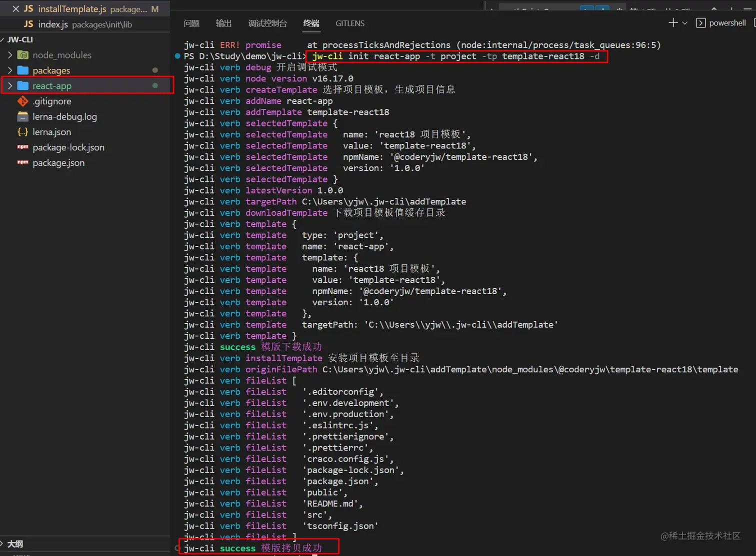
Task: Click the modified dot on packages folder
Action: pos(155,70)
